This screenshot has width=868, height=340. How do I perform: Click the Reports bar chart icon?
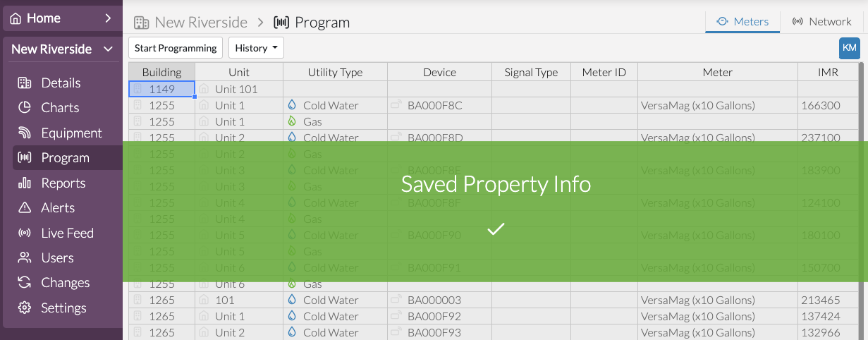(x=25, y=183)
